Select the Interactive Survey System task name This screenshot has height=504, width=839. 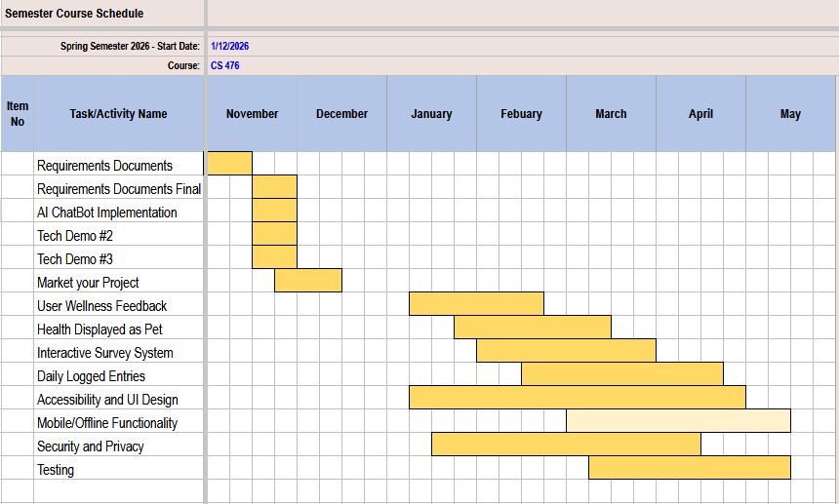tap(105, 353)
